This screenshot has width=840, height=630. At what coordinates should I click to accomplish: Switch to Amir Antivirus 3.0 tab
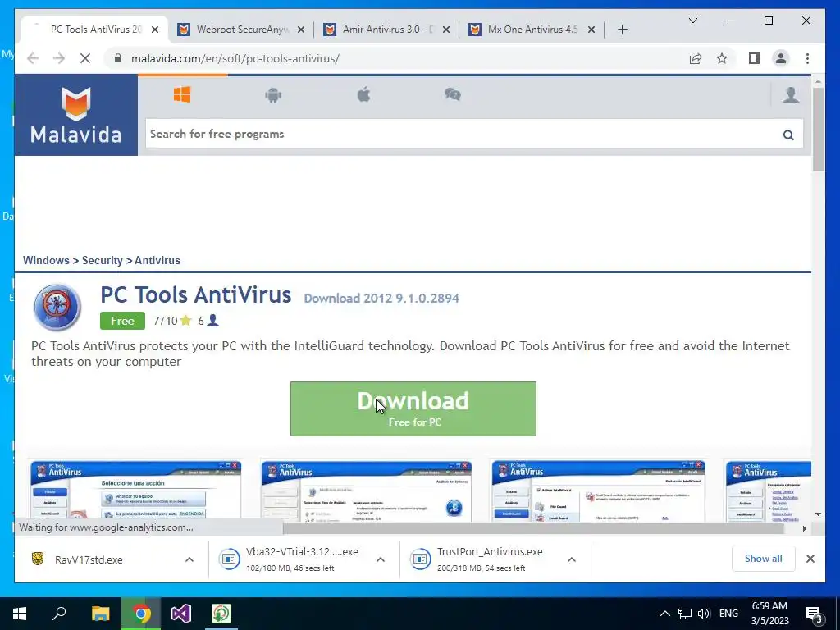[x=388, y=30]
